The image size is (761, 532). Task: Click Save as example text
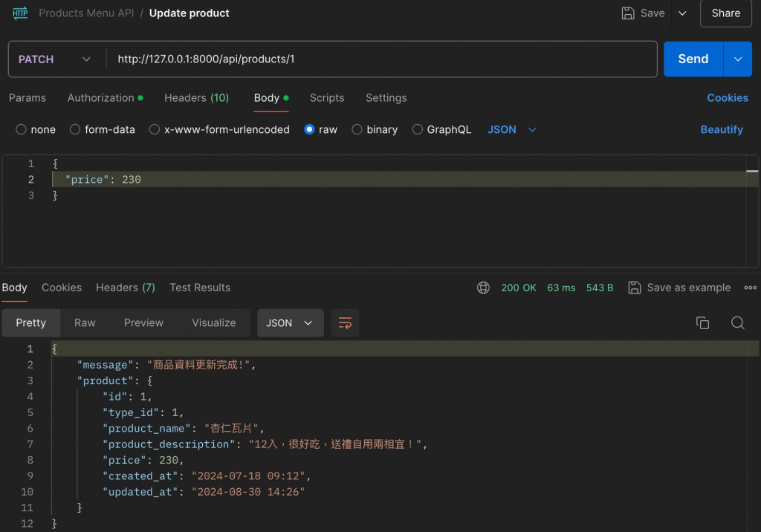coord(689,288)
